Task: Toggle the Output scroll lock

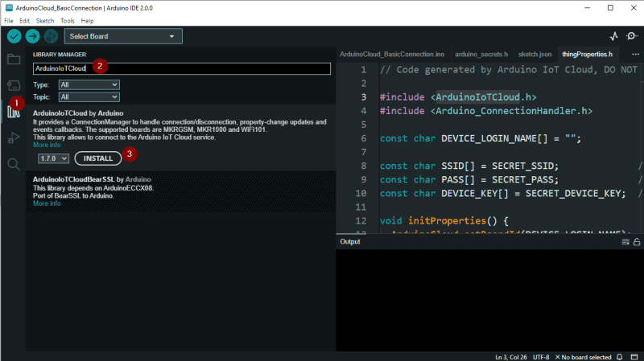Action: coord(637,242)
